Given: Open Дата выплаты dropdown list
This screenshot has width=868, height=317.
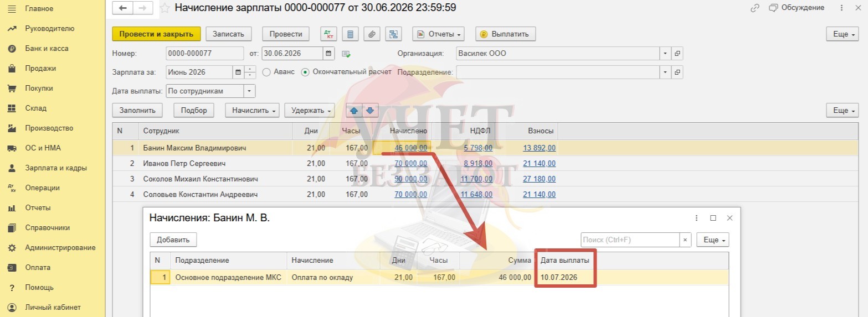Looking at the screenshot, I should click(250, 91).
